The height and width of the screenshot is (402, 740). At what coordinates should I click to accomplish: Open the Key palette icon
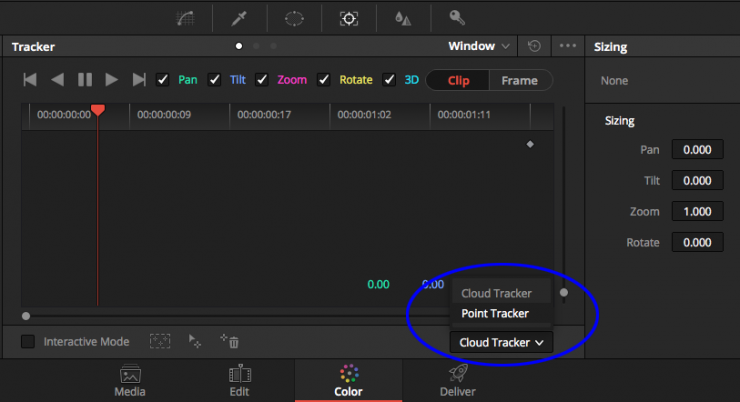456,18
